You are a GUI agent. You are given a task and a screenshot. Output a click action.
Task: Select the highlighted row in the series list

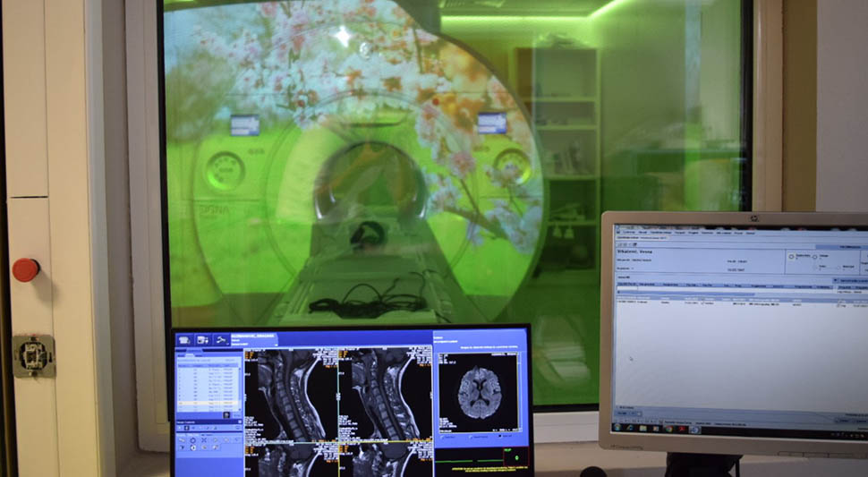[x=208, y=403]
